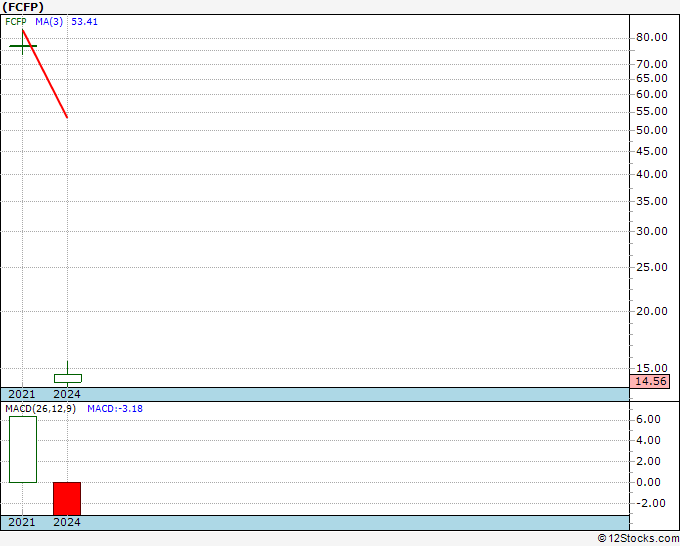
Task: Click the MACD:-3.18 value readout
Action: pos(115,409)
